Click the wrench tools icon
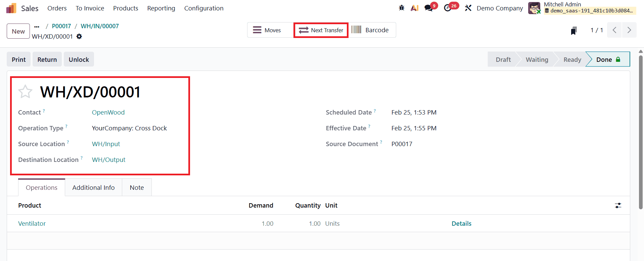Screen dimensions: 644x261 coord(468,8)
